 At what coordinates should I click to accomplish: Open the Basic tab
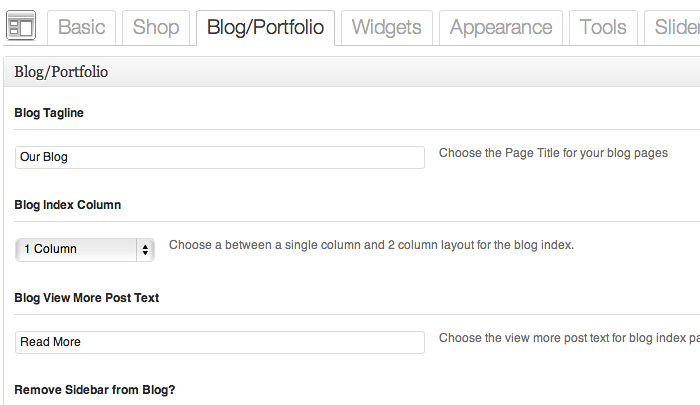82,27
